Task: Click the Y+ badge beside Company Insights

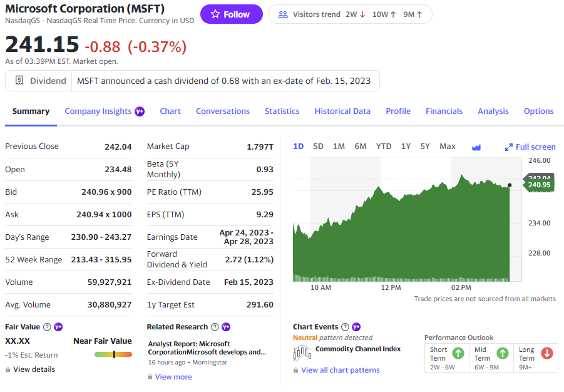Action: pos(139,111)
